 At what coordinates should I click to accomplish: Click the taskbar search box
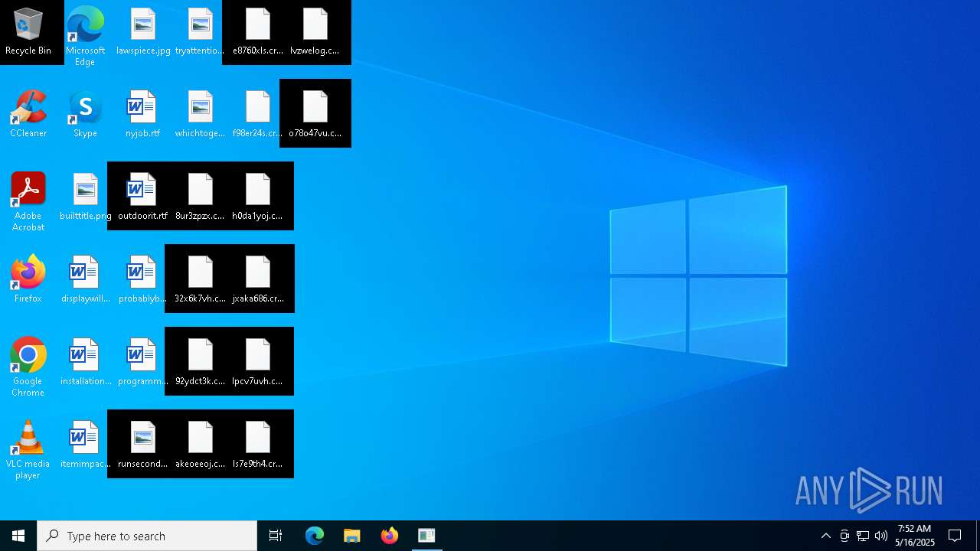[147, 536]
